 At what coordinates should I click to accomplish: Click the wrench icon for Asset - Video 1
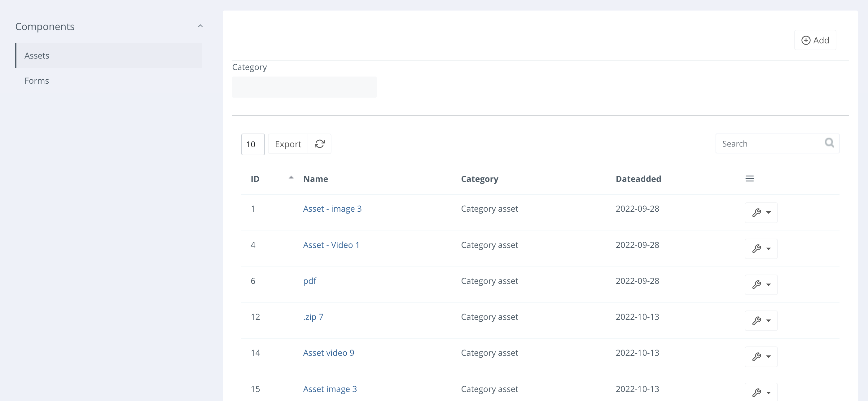click(757, 249)
